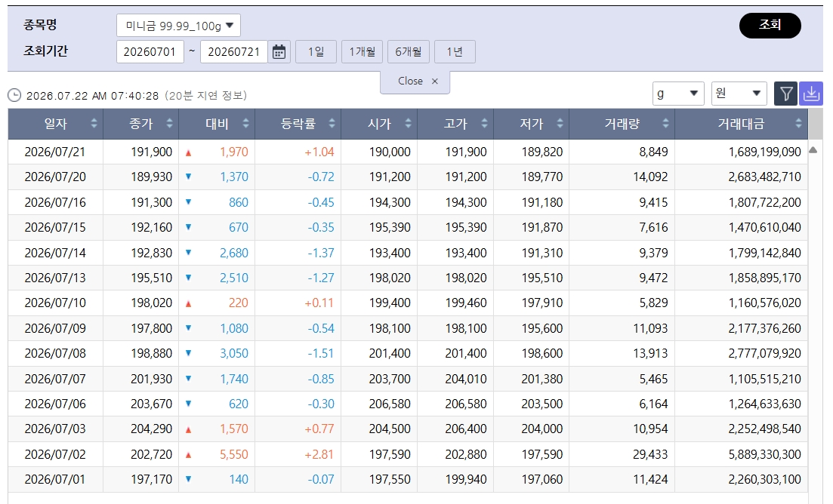Click the scrollbar up arrow of the table
This screenshot has width=833, height=504.
[813, 150]
